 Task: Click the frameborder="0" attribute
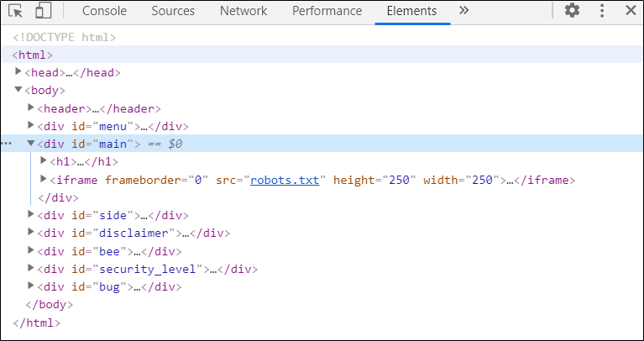(157, 180)
